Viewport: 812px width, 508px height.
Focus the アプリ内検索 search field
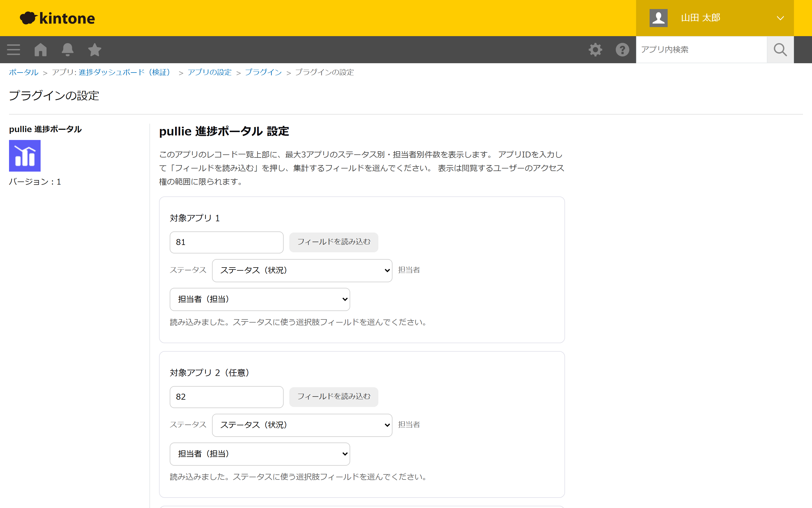click(701, 50)
